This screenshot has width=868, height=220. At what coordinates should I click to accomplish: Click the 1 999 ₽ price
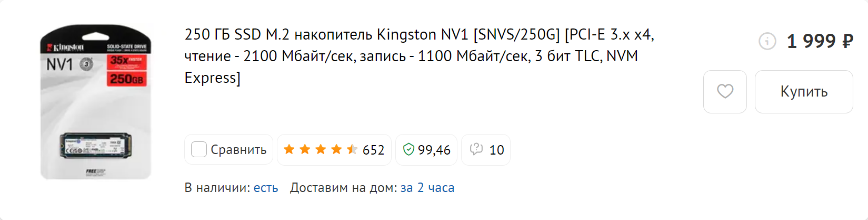820,41
